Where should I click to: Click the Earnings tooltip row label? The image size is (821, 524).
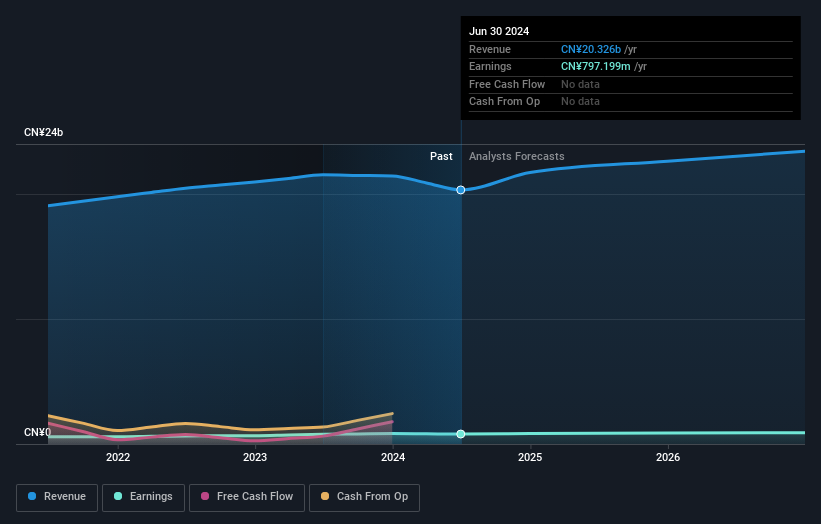click(x=490, y=66)
